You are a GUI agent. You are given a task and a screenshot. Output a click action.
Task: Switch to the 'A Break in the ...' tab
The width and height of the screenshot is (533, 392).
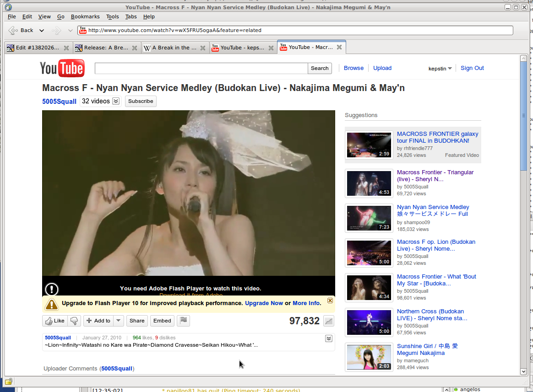pos(174,48)
